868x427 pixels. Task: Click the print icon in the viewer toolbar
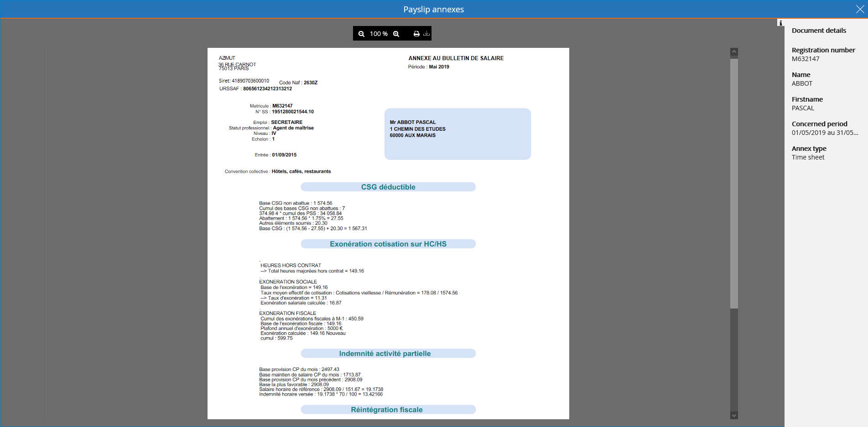pyautogui.click(x=416, y=33)
